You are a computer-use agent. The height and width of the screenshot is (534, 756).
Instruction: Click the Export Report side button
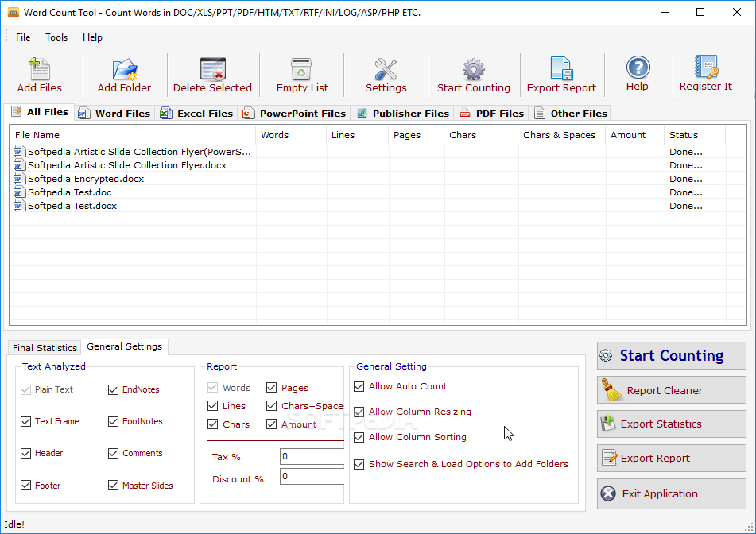tap(671, 458)
